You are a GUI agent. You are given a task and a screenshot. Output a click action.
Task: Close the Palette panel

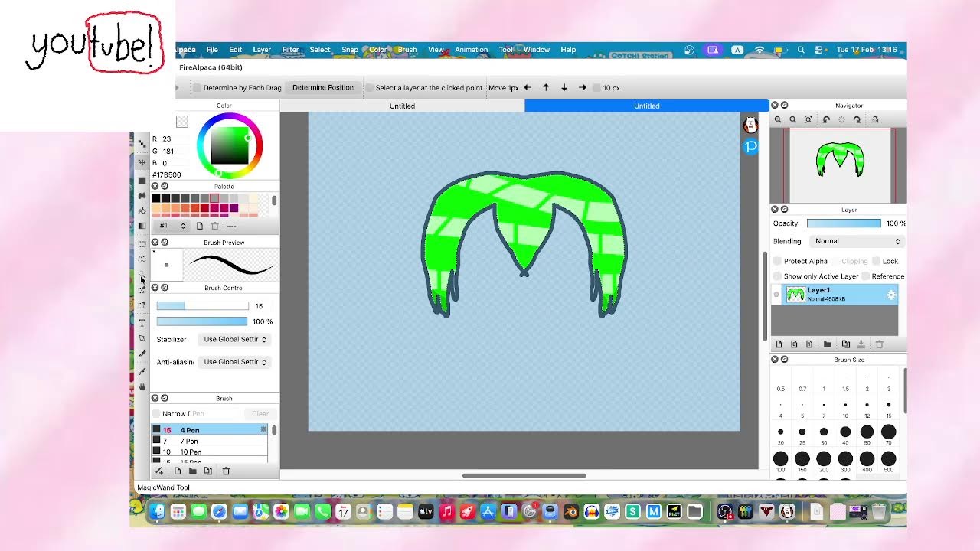tap(155, 186)
